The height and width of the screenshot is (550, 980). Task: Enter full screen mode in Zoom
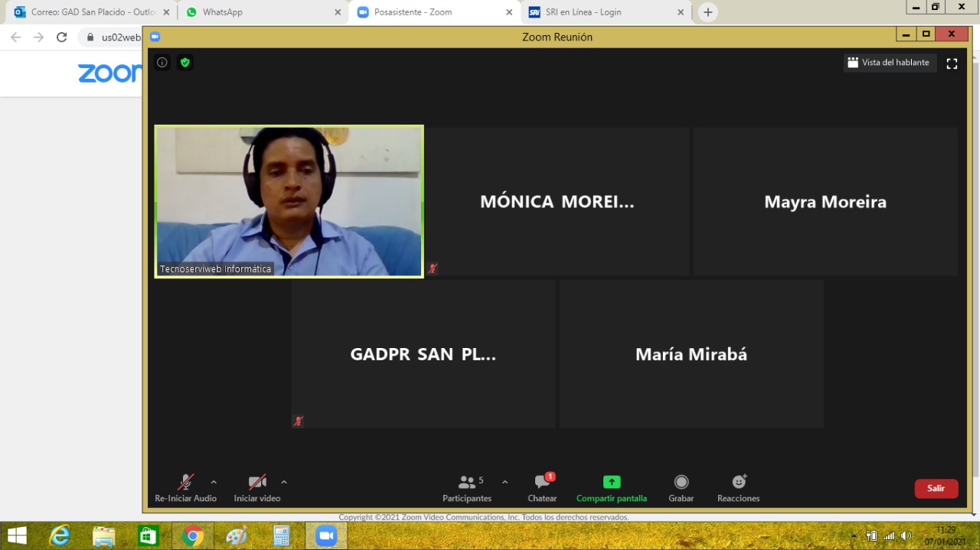click(952, 63)
